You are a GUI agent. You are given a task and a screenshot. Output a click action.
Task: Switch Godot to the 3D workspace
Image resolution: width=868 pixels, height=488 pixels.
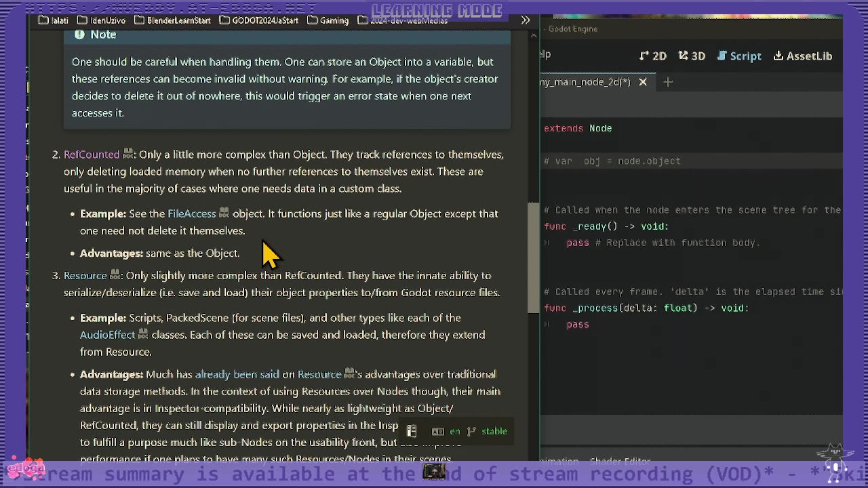(692, 56)
